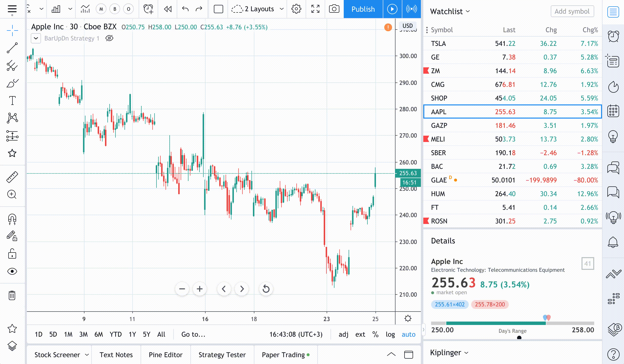Click the Publish button

[x=363, y=9]
